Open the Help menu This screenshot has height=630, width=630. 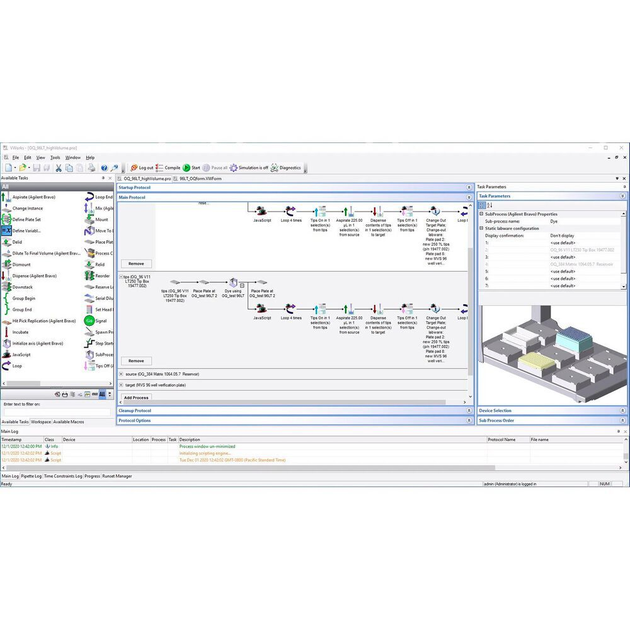coord(90,158)
